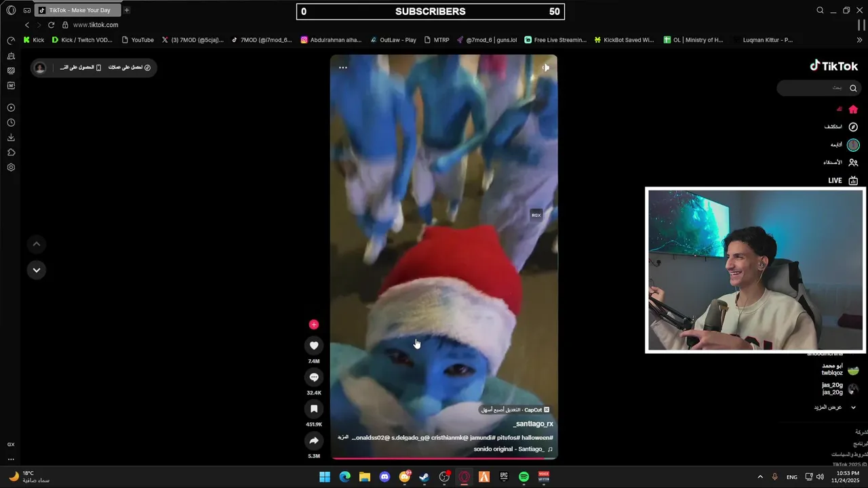Click the get app button in pill
This screenshot has width=868, height=488.
pos(81,68)
